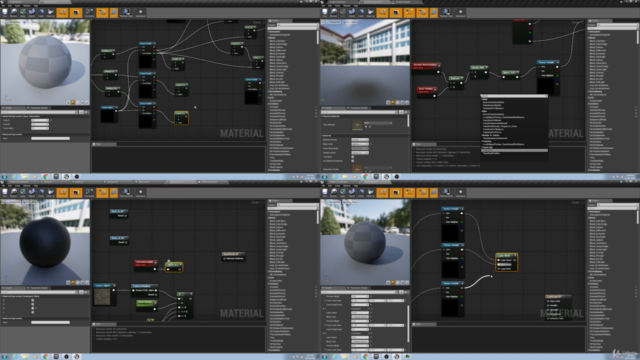Collapse Atmosphere category in black sphere window Palette
The width and height of the screenshot is (640, 360).
(x=269, y=211)
